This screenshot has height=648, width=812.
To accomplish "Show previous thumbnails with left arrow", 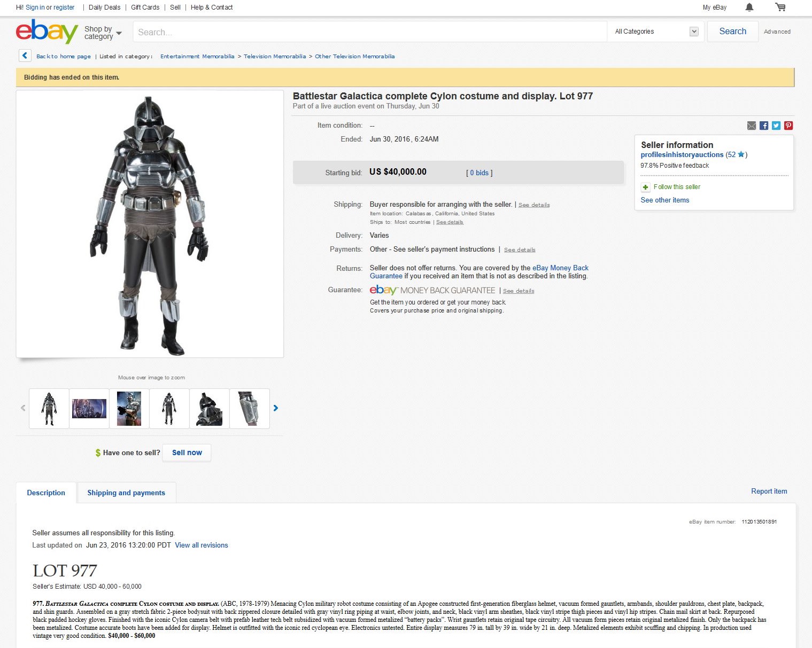I will [x=23, y=408].
